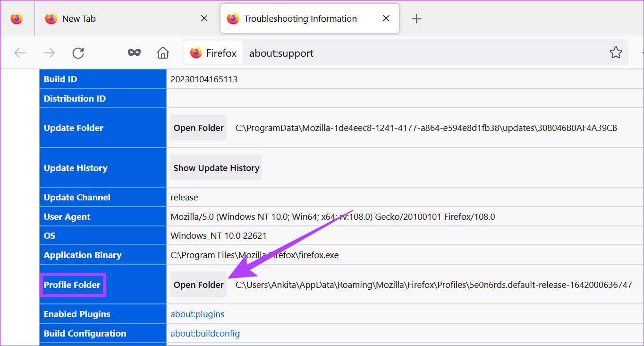
Task: Show Update History
Action: 216,168
